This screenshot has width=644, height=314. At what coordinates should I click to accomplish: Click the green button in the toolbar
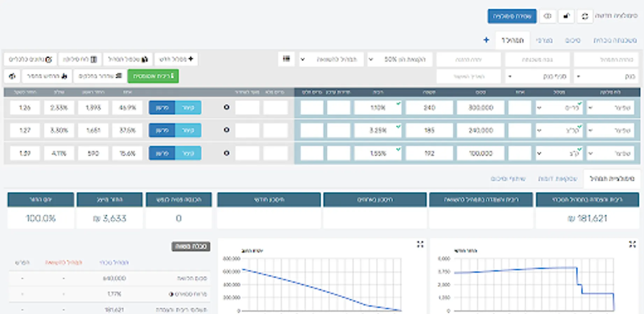[x=153, y=76]
